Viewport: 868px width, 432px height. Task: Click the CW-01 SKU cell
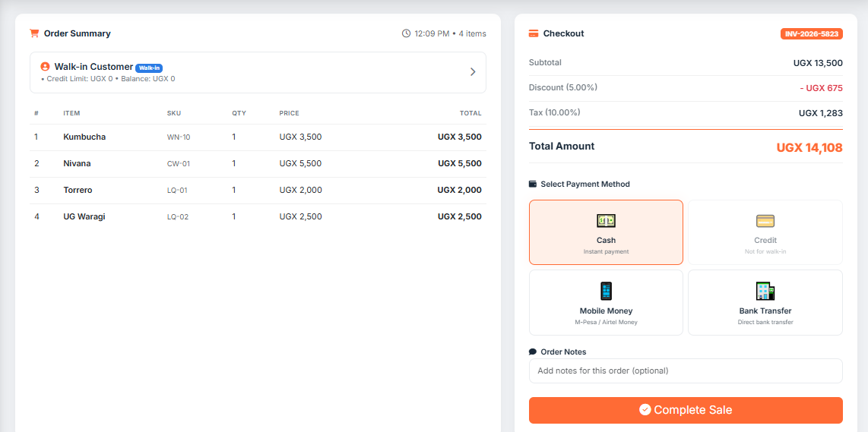click(x=179, y=164)
